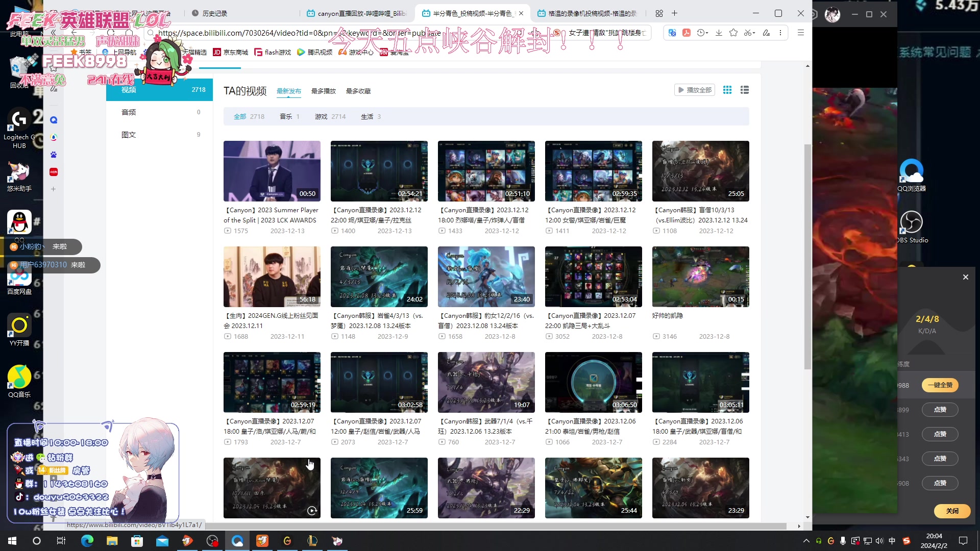
Task: Open Task View on the taskbar
Action: pyautogui.click(x=61, y=541)
